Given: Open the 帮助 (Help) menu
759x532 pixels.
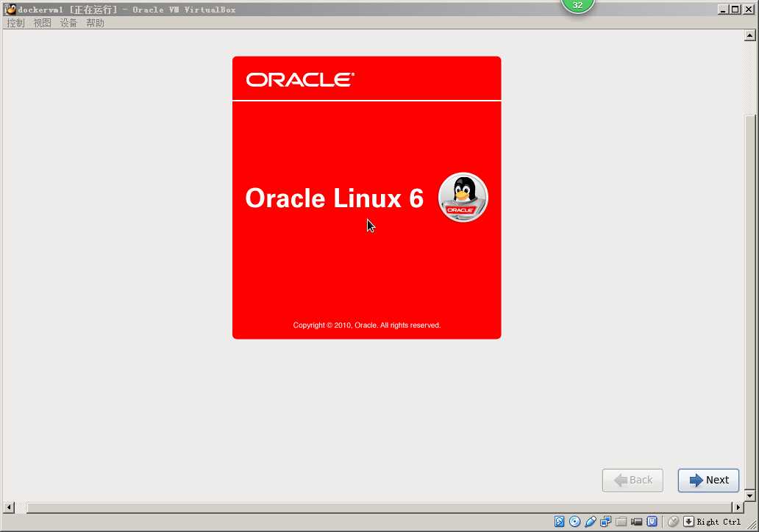Looking at the screenshot, I should [x=95, y=23].
